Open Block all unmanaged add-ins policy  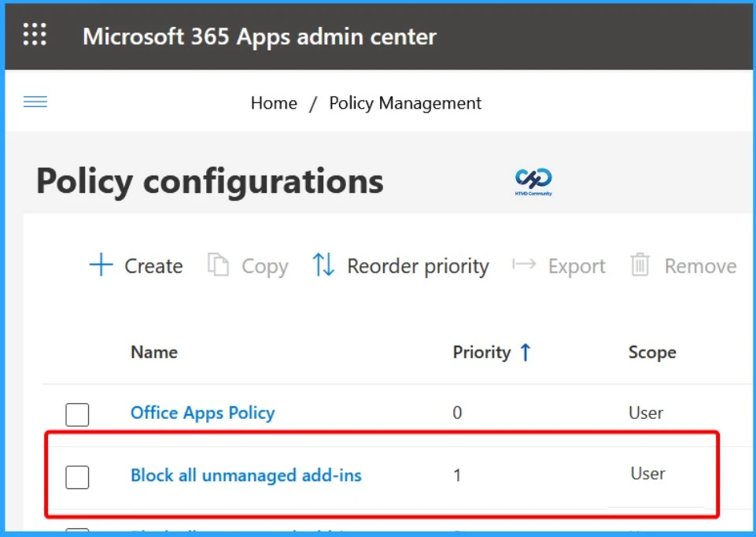click(246, 476)
